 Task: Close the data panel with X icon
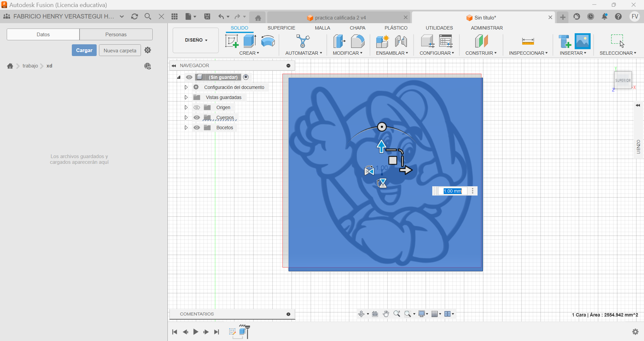pos(161,16)
